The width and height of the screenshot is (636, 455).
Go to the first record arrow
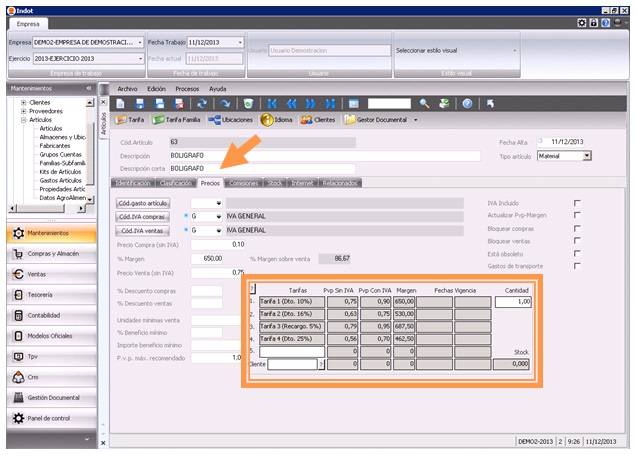pos(269,103)
